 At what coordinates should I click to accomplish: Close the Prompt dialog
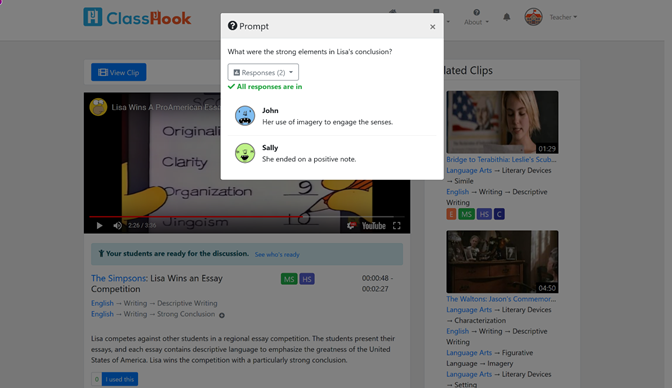[432, 27]
